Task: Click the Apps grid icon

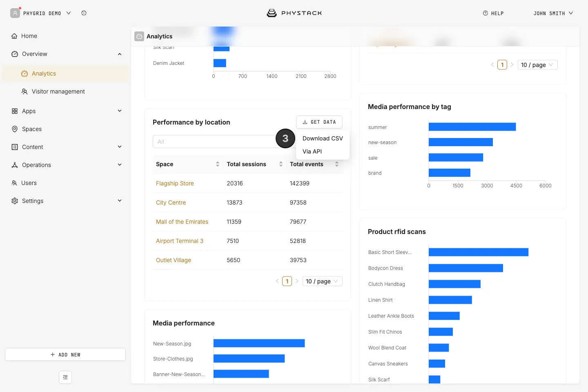Action: click(x=15, y=111)
